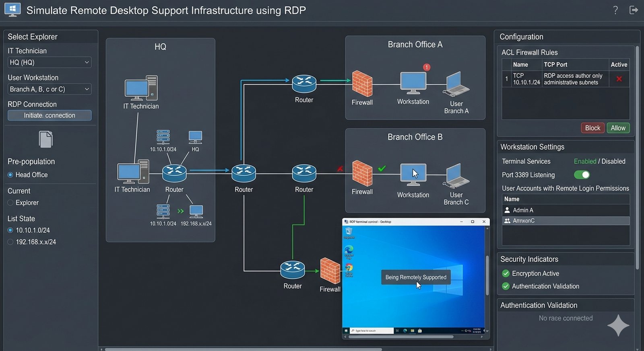This screenshot has height=351, width=644.
Task: Click the Initiate connection button
Action: coord(50,115)
